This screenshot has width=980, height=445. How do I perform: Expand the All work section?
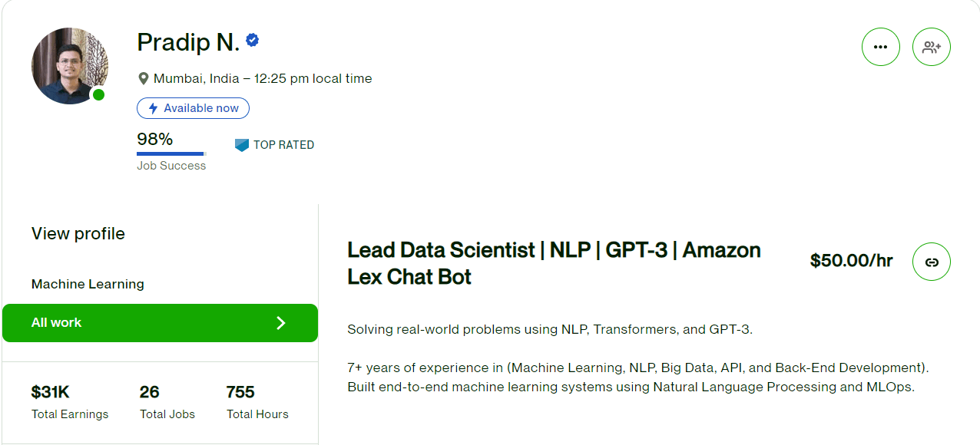(x=160, y=322)
